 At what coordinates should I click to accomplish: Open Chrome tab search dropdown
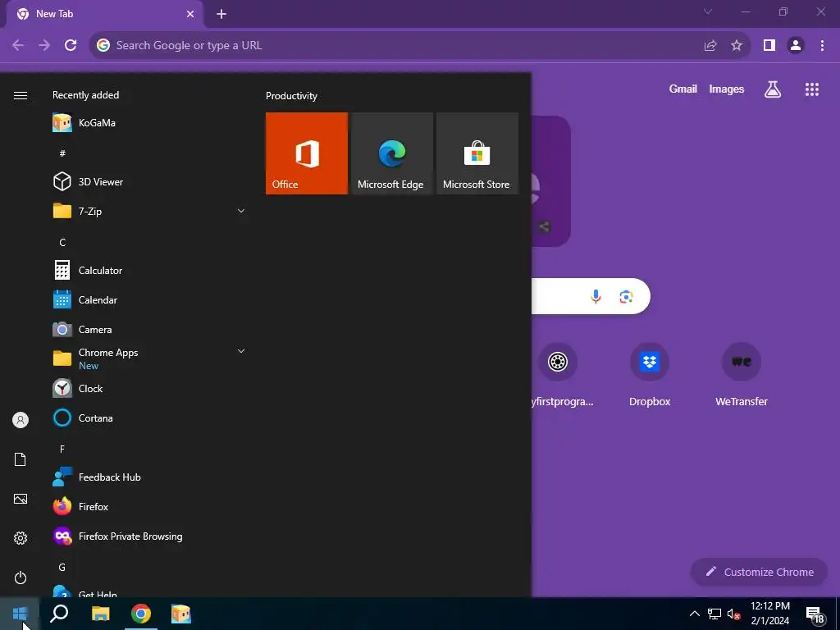708,11
